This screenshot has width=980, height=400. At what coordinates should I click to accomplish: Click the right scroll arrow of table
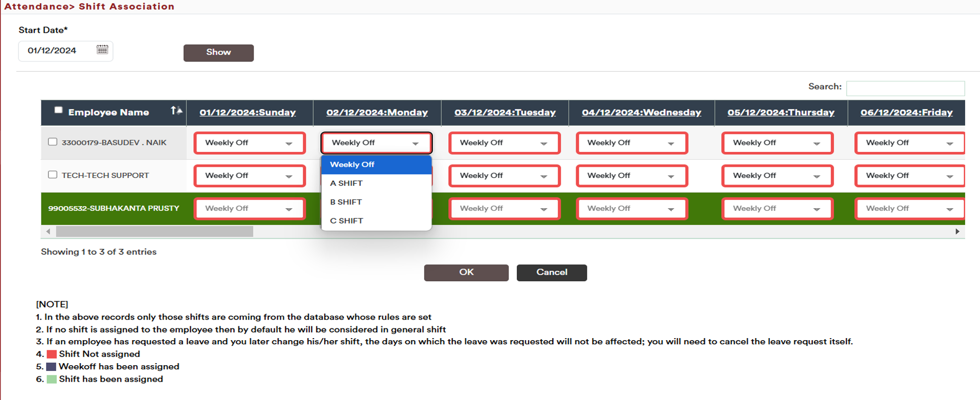(957, 232)
